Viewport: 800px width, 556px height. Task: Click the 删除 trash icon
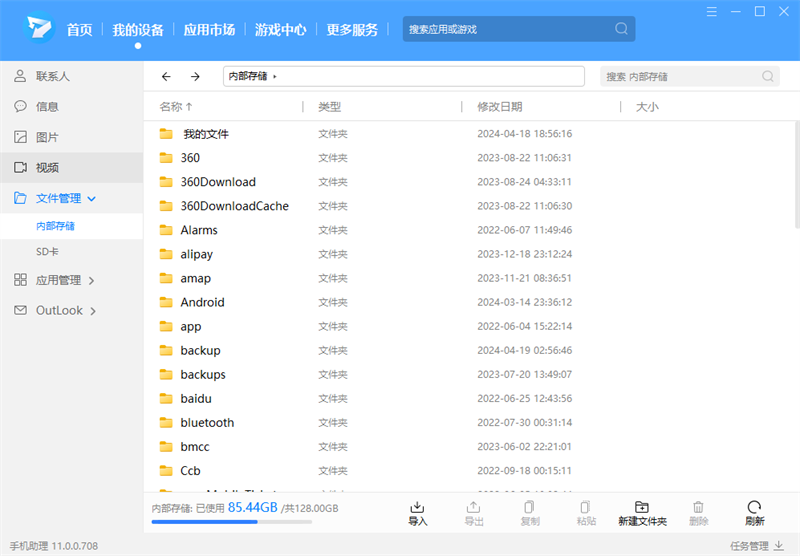698,507
